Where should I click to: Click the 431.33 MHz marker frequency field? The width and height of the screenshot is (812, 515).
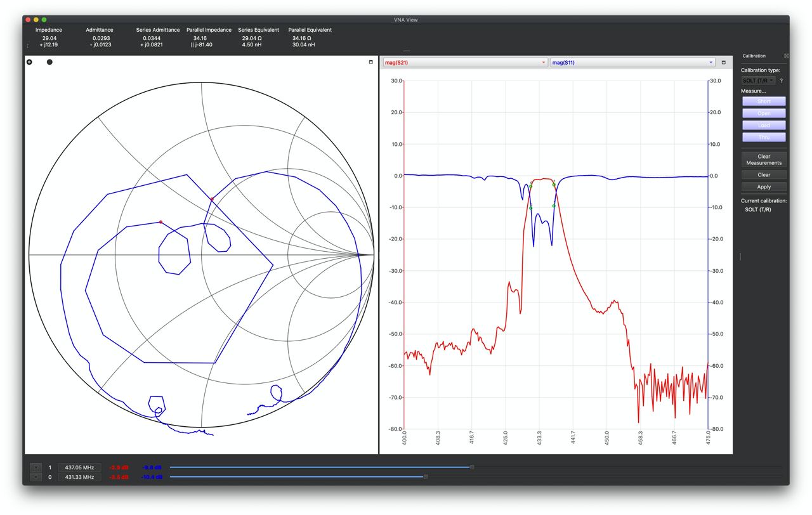coord(79,477)
